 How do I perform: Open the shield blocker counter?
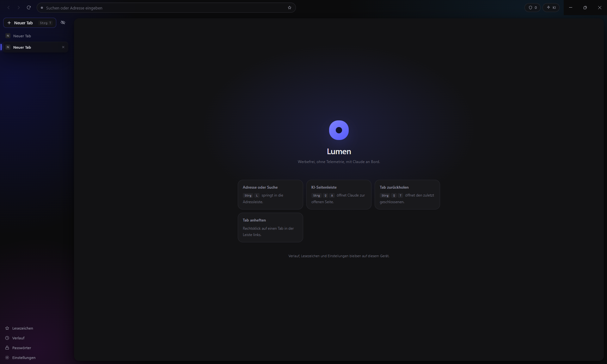[x=533, y=8]
